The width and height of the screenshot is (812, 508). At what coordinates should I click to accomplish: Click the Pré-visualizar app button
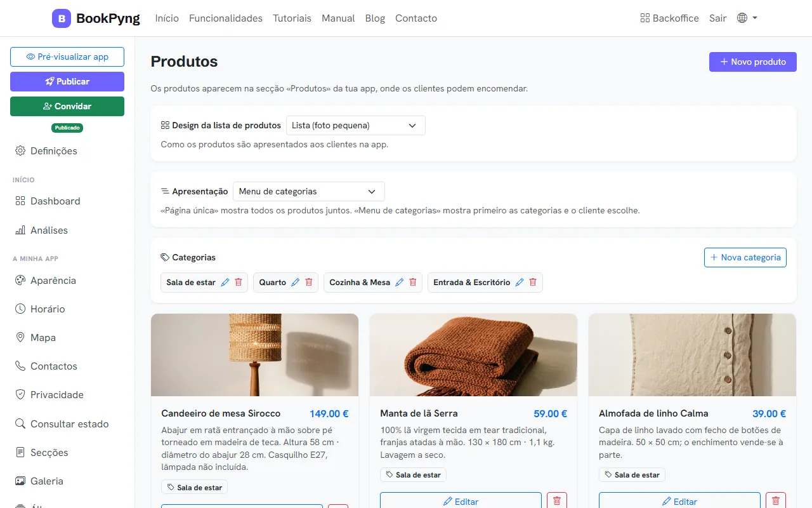point(67,57)
